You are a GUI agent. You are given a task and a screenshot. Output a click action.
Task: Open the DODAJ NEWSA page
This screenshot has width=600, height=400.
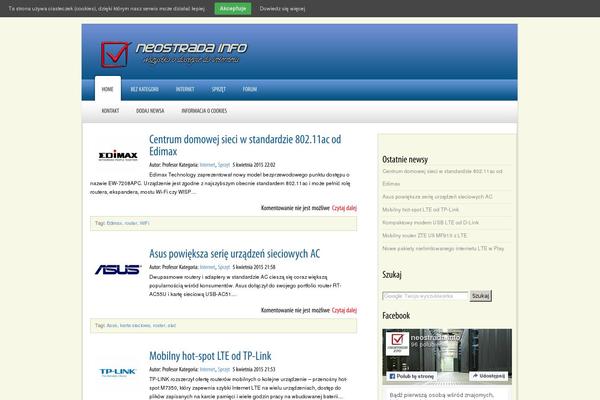pyautogui.click(x=150, y=111)
